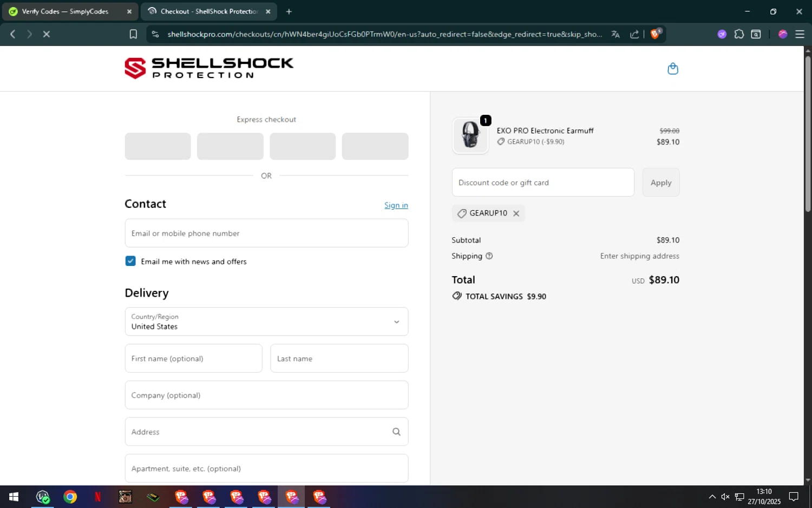Open a new browser tab
The image size is (812, 508).
(x=289, y=11)
